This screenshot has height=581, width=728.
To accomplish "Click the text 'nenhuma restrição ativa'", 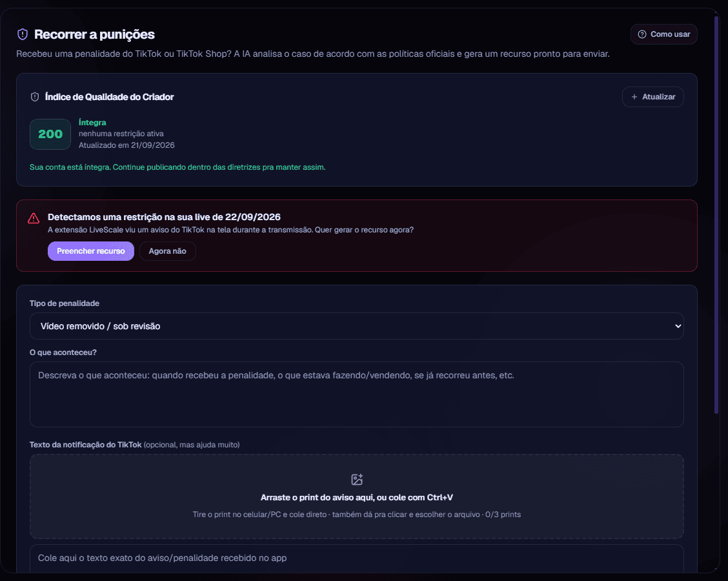I will [121, 134].
